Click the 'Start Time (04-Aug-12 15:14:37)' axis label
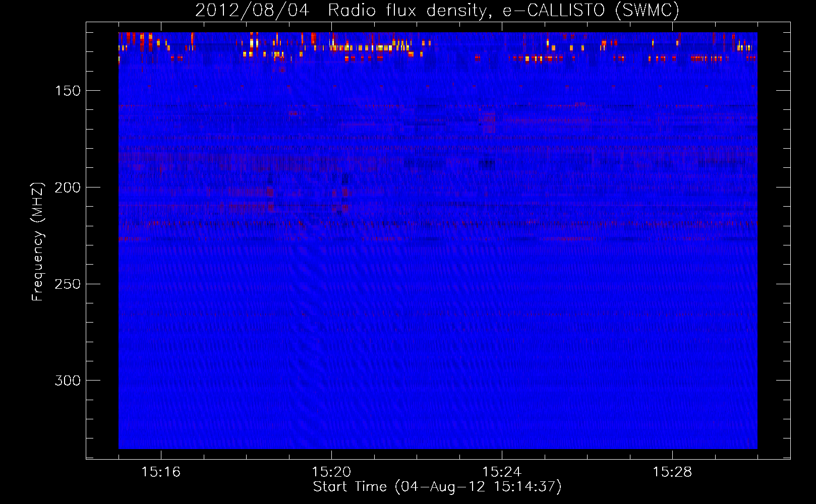 coord(437,487)
